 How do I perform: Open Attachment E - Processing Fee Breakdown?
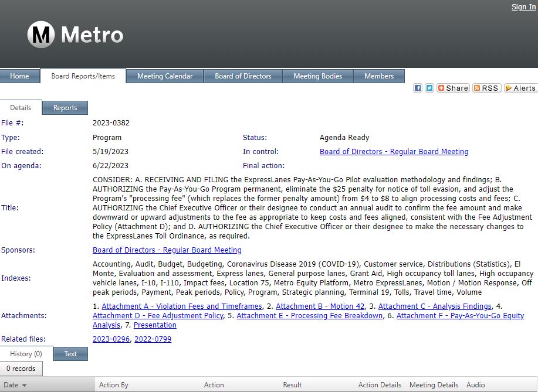click(x=310, y=315)
